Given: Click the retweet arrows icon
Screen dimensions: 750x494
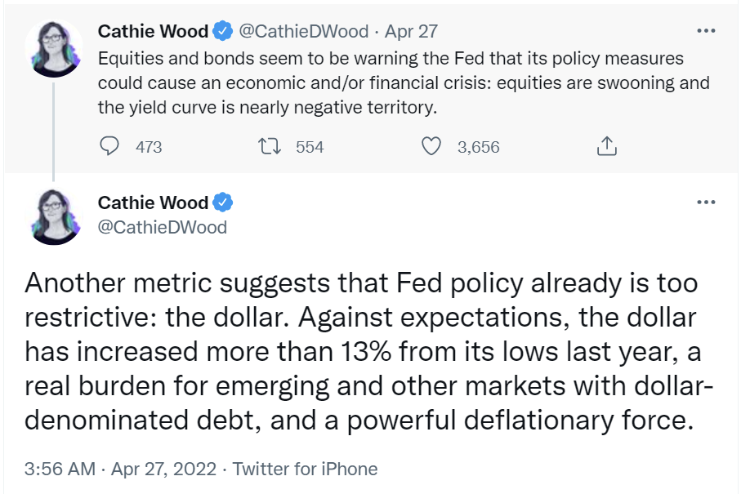Looking at the screenshot, I should [269, 146].
